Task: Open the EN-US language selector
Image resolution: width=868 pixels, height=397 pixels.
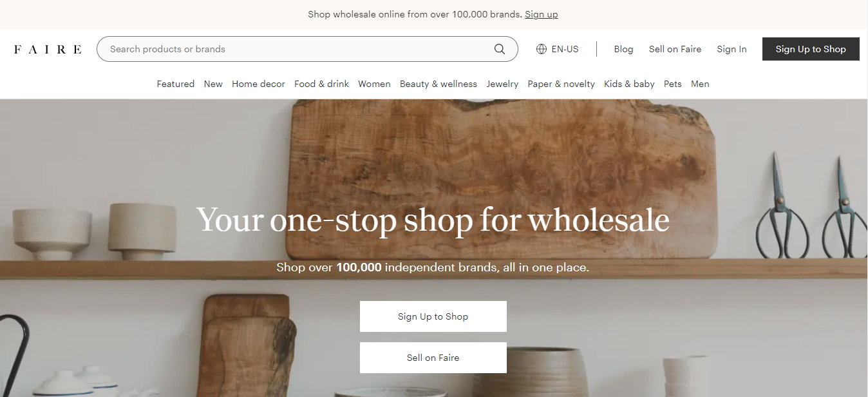Action: coord(558,49)
